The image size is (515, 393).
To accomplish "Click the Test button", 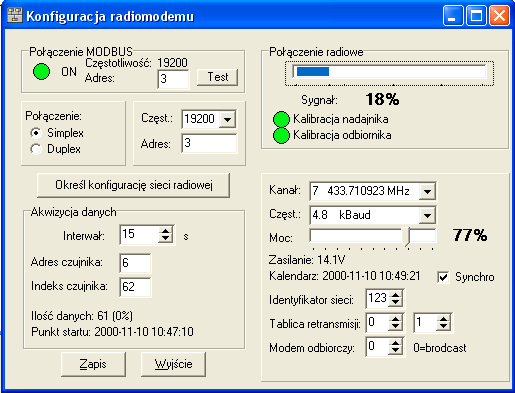I will coord(218,77).
